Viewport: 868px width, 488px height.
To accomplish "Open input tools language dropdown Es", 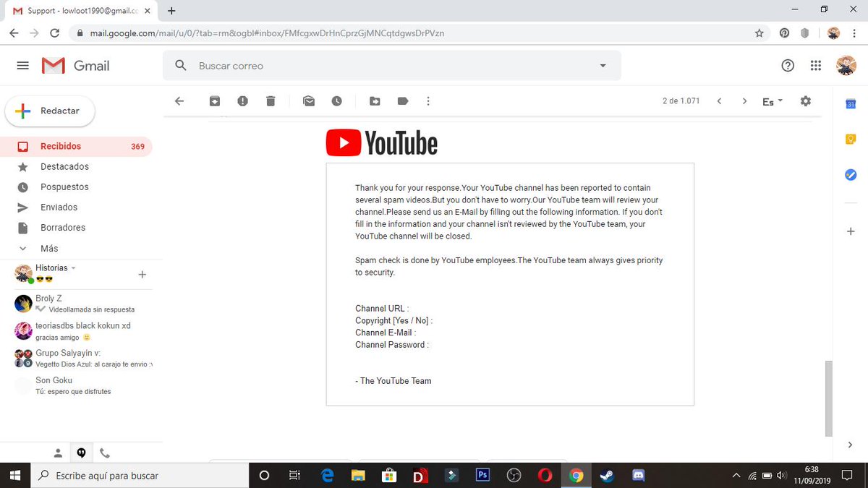I will (x=773, y=102).
